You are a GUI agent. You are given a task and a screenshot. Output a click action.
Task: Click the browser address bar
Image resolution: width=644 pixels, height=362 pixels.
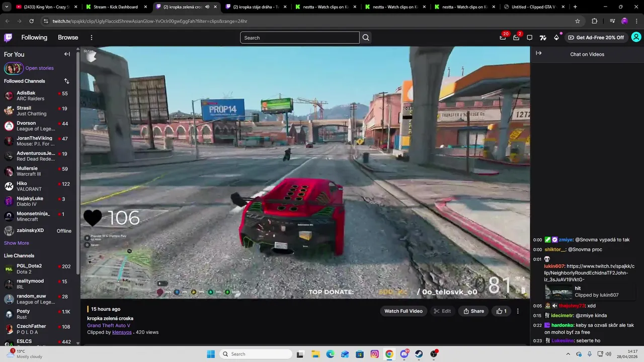[x=311, y=21]
